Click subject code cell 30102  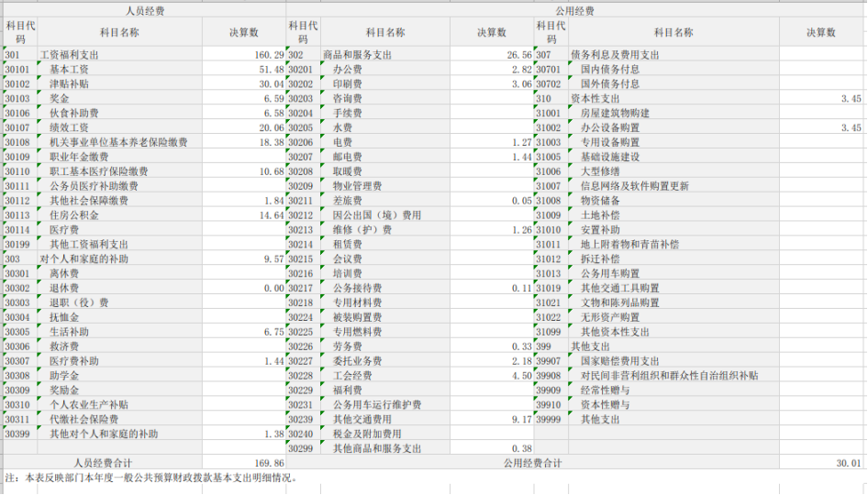pyautogui.click(x=18, y=83)
